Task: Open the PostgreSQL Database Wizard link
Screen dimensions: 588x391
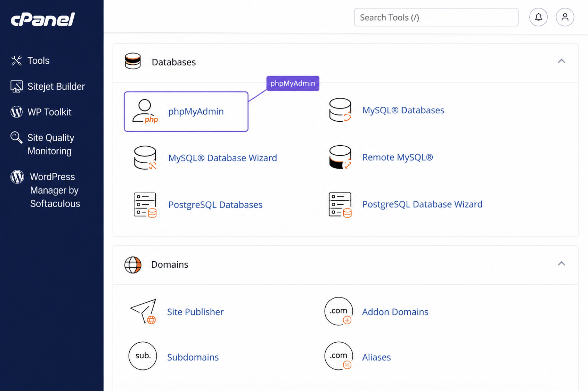Action: pos(422,204)
